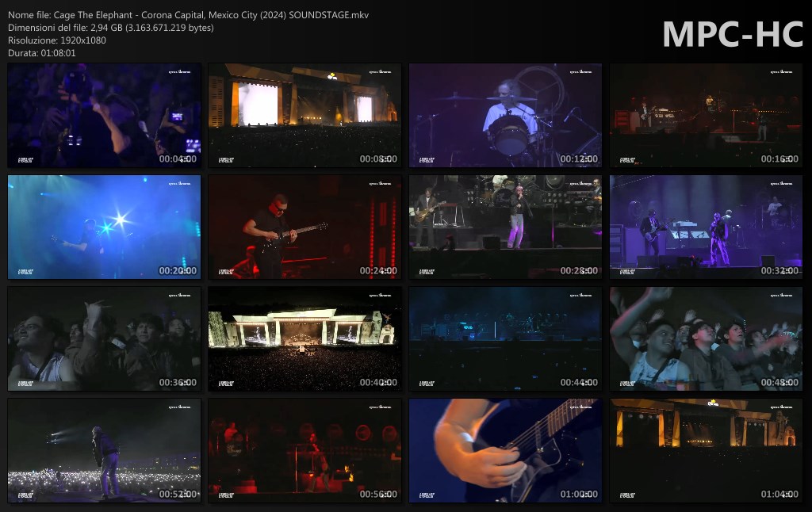
Task: Click the file name text line
Action: tap(188, 15)
